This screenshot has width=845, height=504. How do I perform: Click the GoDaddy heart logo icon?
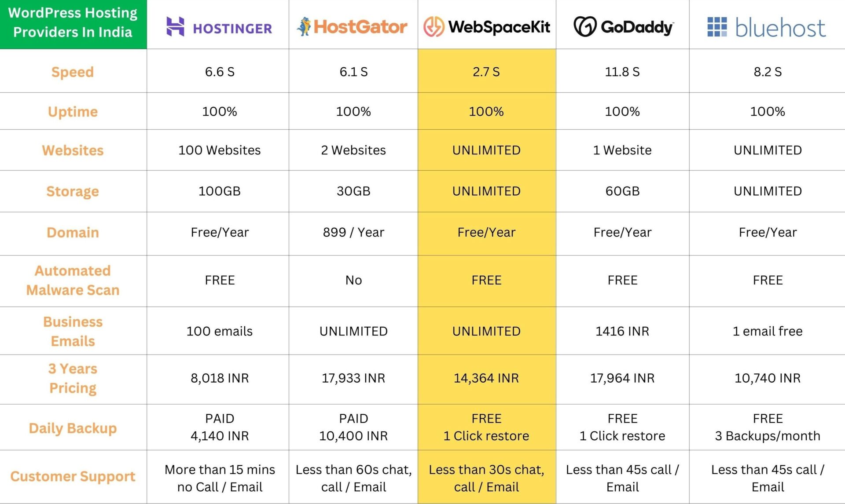point(585,27)
